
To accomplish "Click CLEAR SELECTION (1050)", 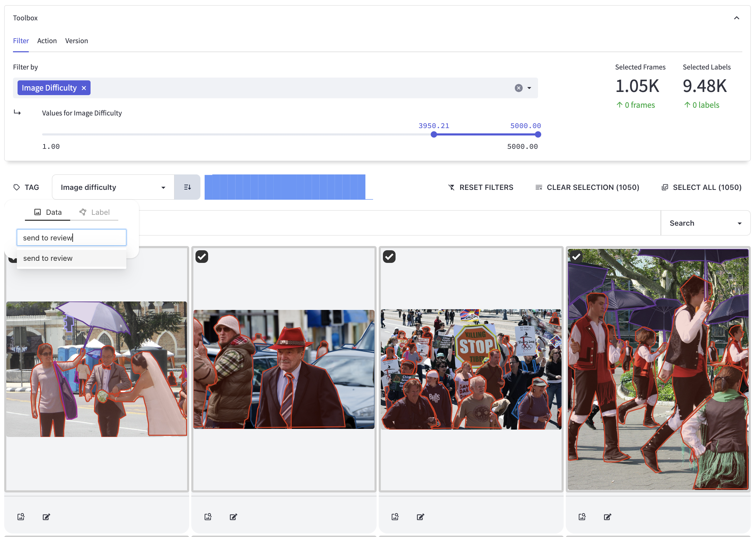I will pyautogui.click(x=587, y=187).
